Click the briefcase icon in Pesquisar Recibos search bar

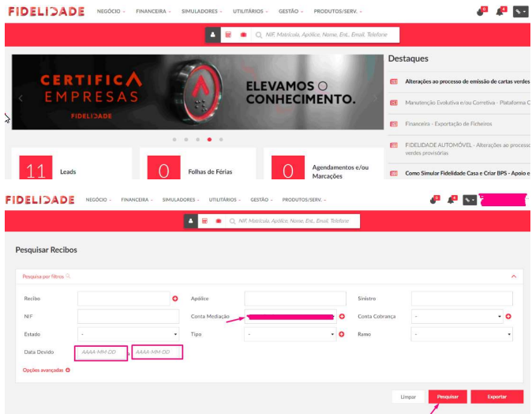(219, 221)
